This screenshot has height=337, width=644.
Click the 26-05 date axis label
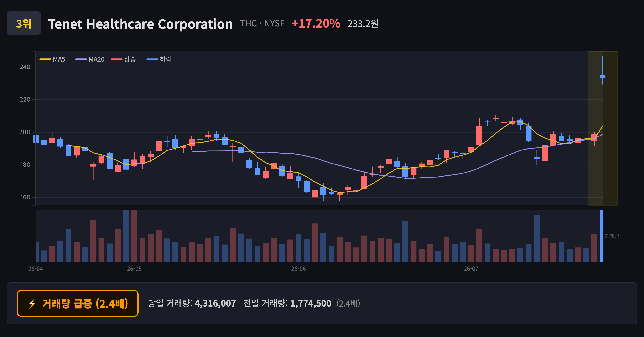pyautogui.click(x=134, y=269)
